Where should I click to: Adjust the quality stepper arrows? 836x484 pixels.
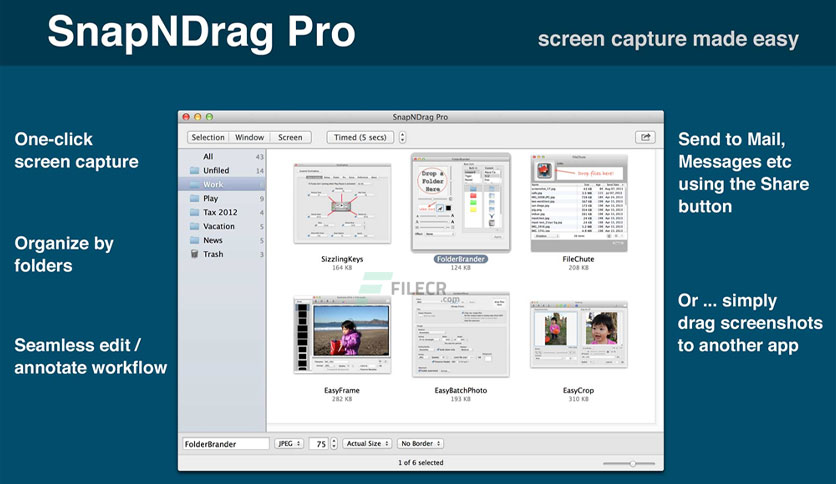(334, 443)
